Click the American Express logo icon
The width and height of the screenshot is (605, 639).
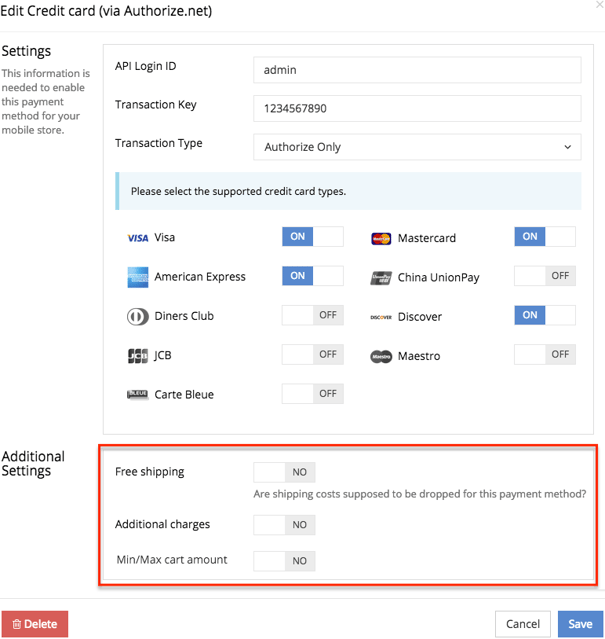[138, 277]
